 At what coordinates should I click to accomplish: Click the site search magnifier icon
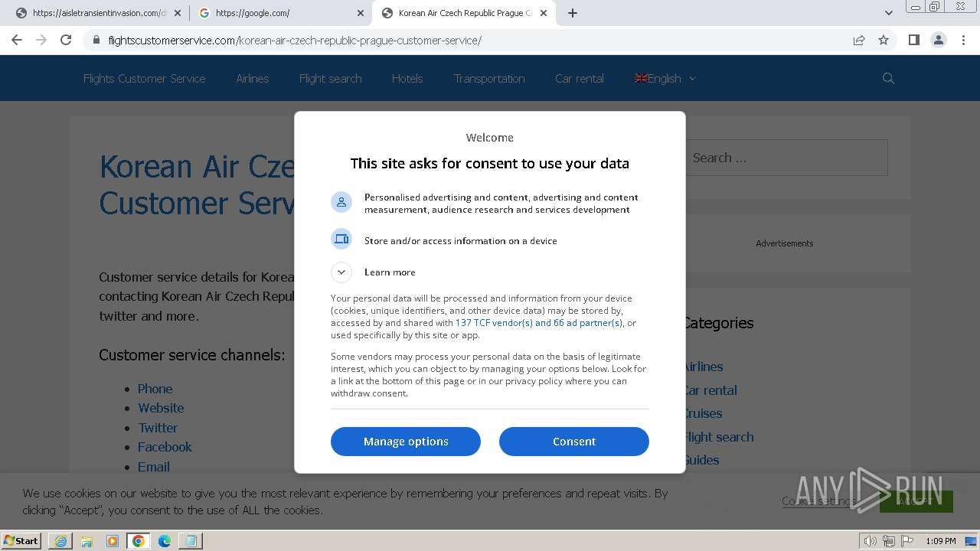(888, 78)
